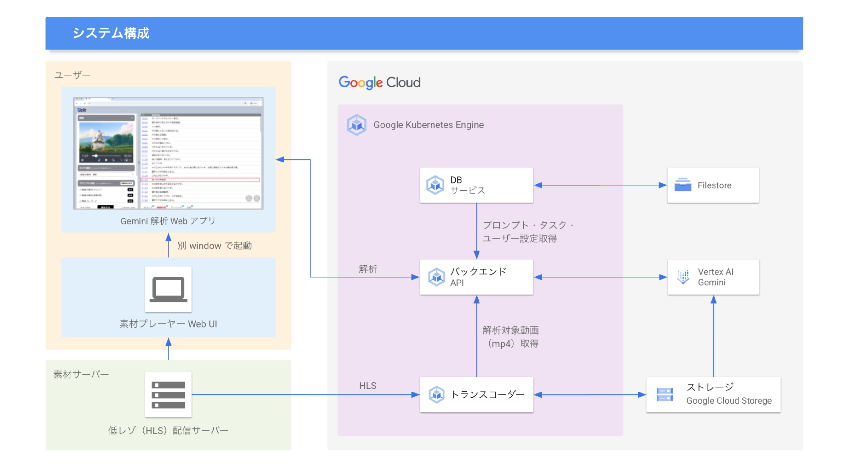Click the 低レゾ (HLS) 配信サーバー caption
Viewport: 847px width, 469px height.
(169, 431)
